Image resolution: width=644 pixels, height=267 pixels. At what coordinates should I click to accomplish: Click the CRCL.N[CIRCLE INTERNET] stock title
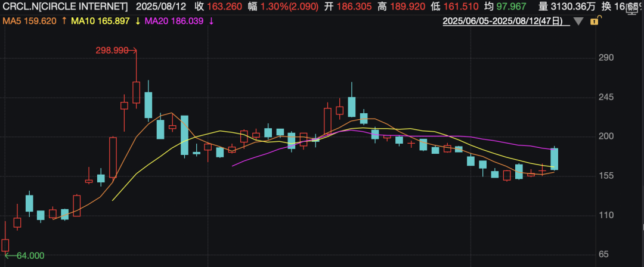click(x=65, y=7)
